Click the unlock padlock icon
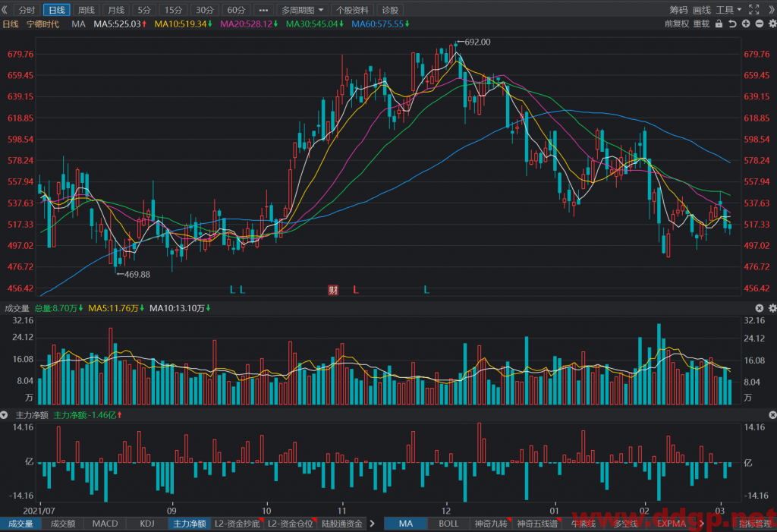 pos(719,24)
